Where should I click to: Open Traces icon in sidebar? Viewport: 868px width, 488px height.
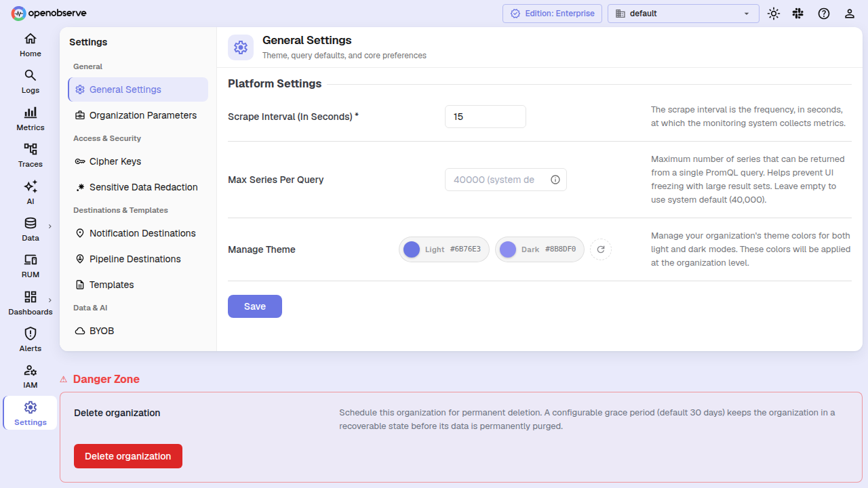click(31, 149)
